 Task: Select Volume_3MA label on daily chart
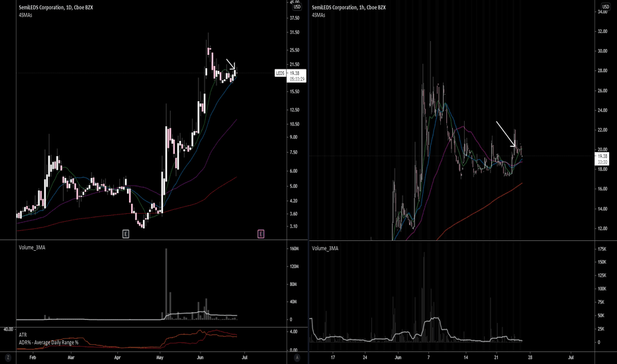coord(32,248)
